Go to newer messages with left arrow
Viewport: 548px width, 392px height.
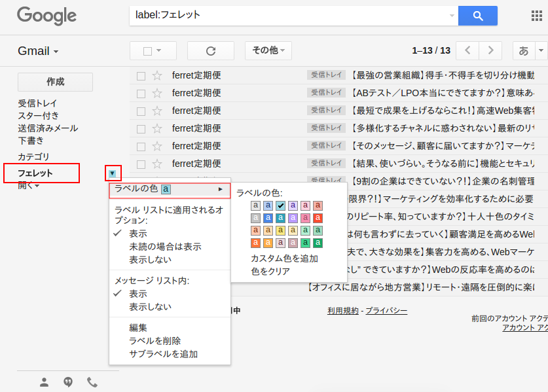[467, 50]
